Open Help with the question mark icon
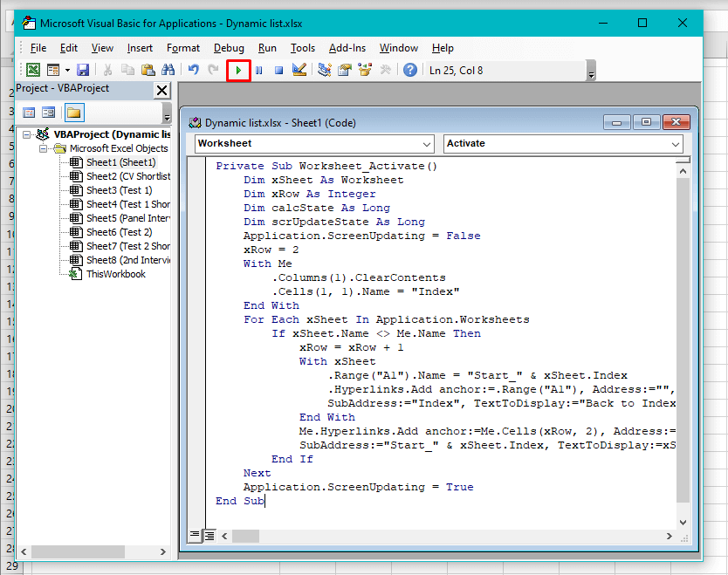The image size is (728, 575). pyautogui.click(x=409, y=70)
